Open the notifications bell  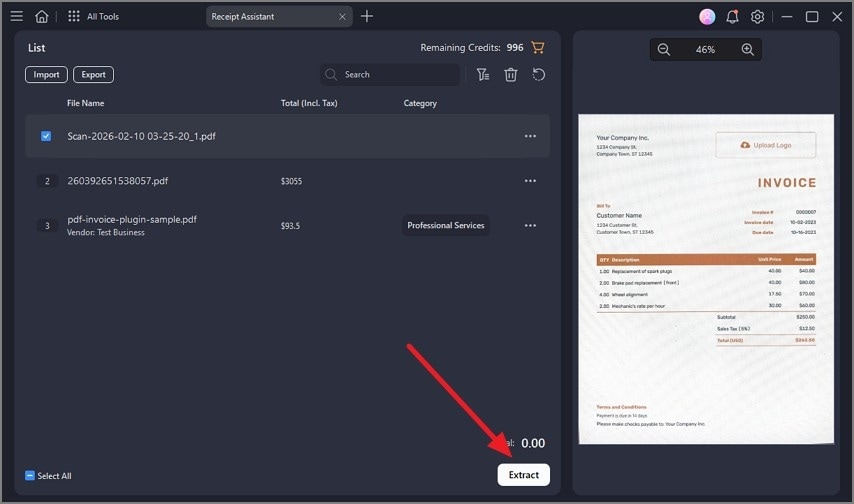pos(733,17)
